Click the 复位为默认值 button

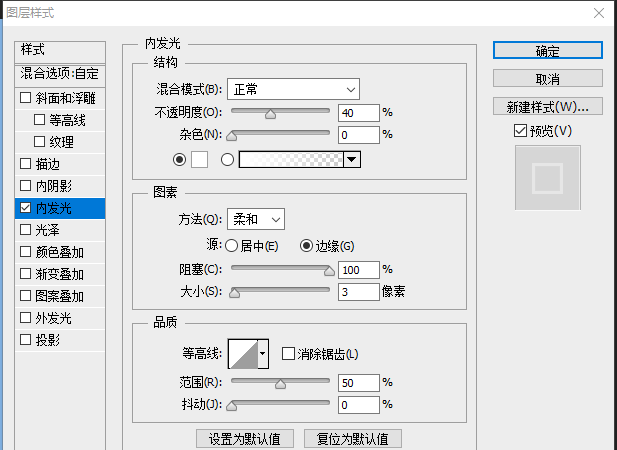(353, 439)
